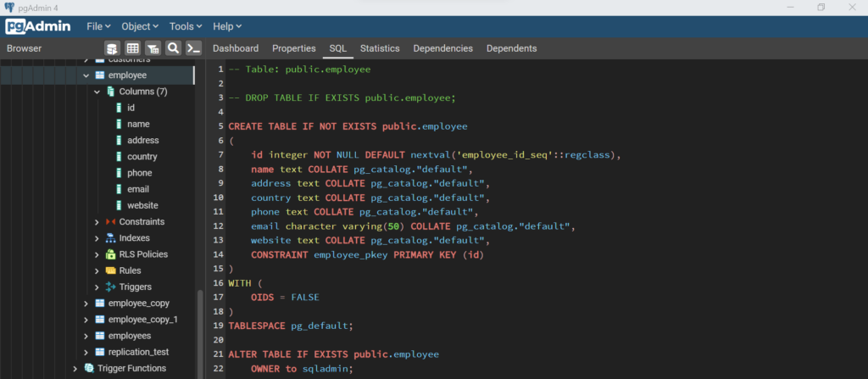Click SQL line 5 CREATE TABLE statement
The width and height of the screenshot is (868, 379).
click(348, 126)
